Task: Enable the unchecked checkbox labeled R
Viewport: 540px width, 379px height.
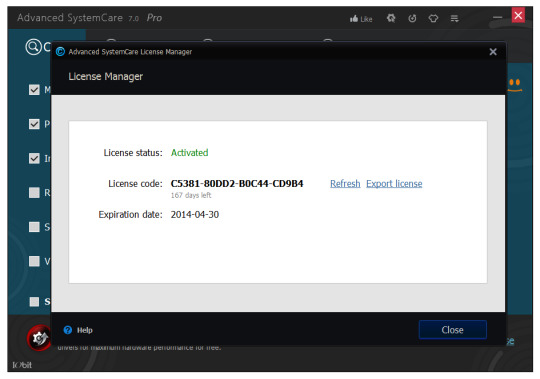Action: click(x=34, y=192)
